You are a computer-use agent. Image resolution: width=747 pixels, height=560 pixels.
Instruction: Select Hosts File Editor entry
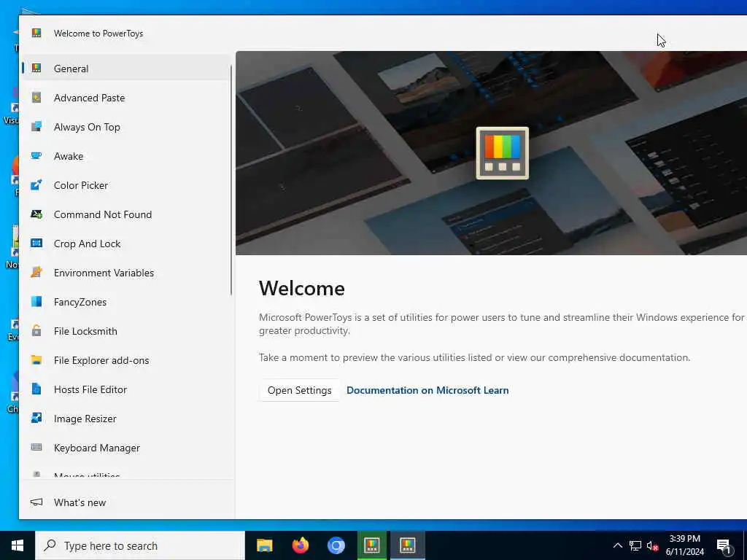(x=127, y=389)
